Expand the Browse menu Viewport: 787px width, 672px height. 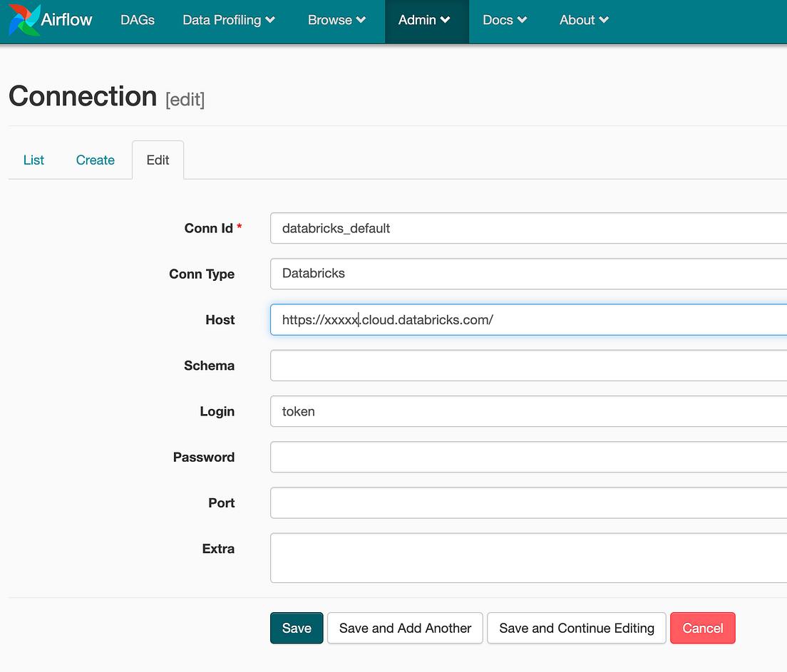coord(336,20)
